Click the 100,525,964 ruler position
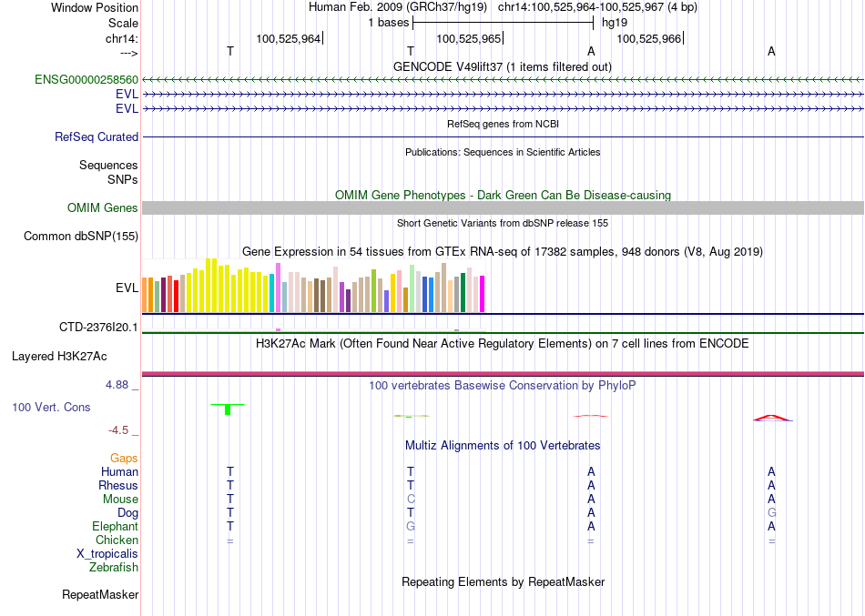The image size is (865, 616). pyautogui.click(x=288, y=38)
